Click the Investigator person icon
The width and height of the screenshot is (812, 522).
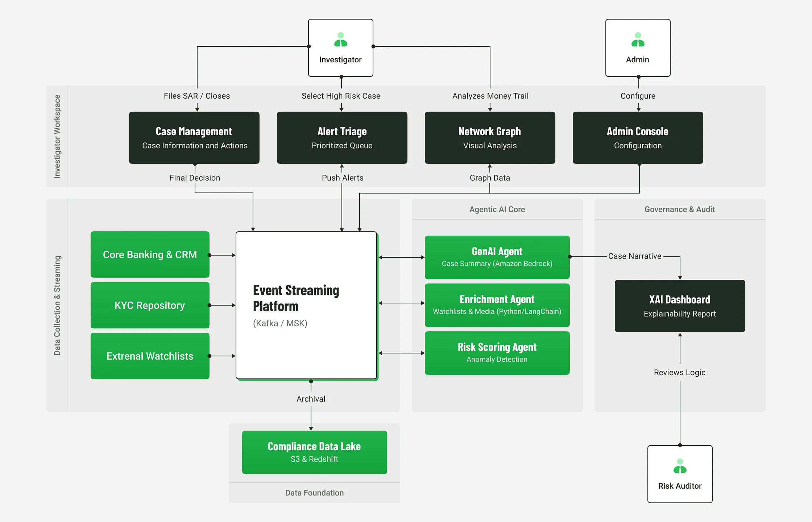[x=340, y=40]
